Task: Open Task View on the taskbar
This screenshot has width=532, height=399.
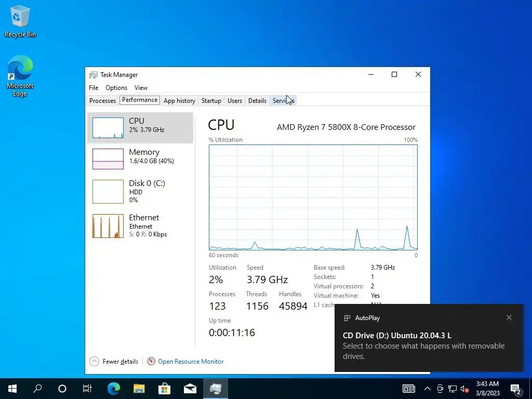Action: [x=87, y=389]
